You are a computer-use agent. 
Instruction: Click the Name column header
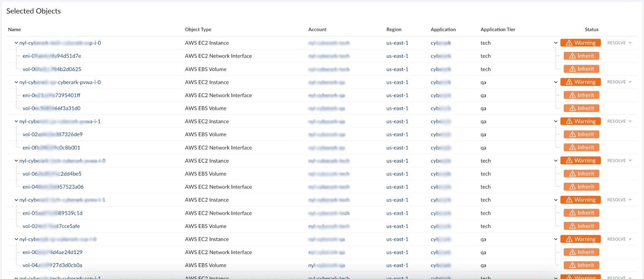tap(14, 29)
